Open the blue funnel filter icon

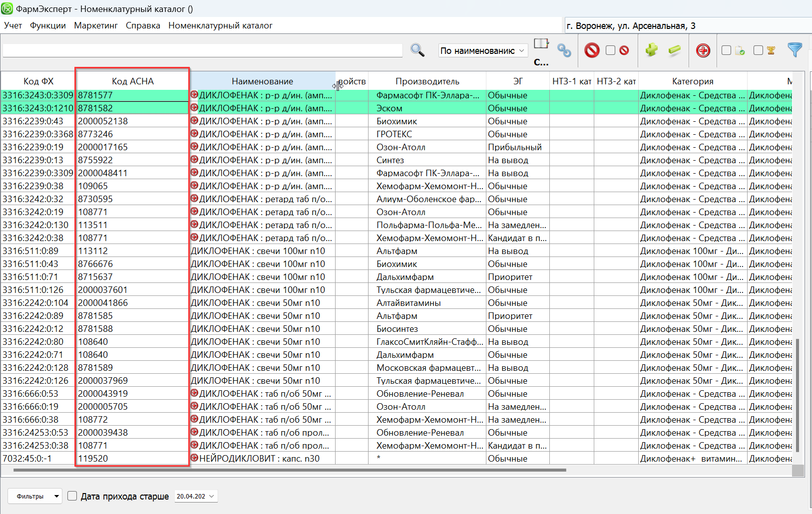tap(794, 49)
